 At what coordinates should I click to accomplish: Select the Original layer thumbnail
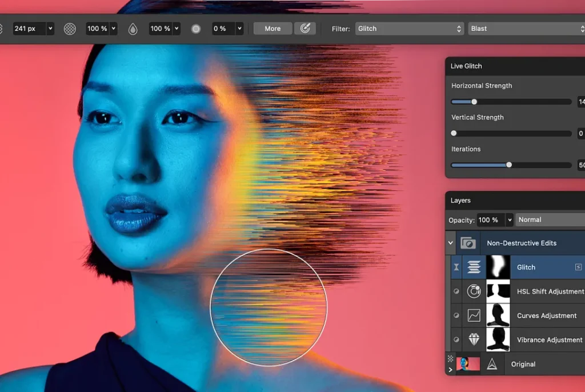coord(467,364)
